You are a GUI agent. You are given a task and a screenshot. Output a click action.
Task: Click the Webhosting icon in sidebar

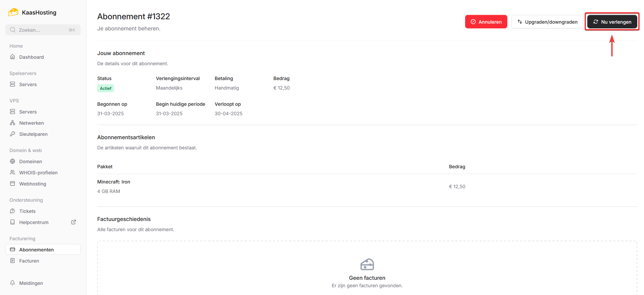(x=12, y=184)
